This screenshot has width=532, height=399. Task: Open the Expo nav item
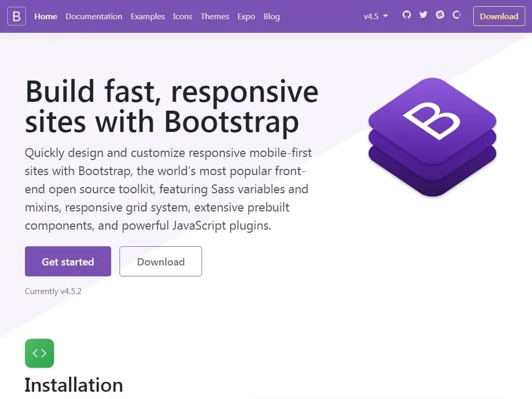(x=246, y=16)
